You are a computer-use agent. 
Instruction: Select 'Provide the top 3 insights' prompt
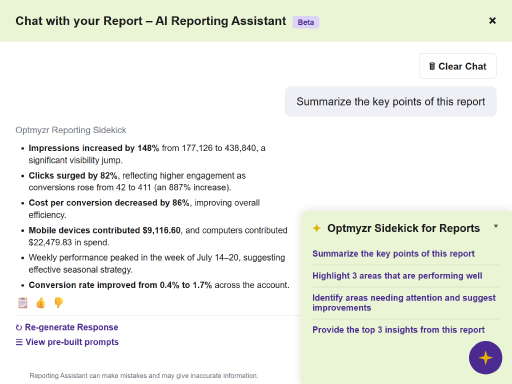pyautogui.click(x=398, y=330)
